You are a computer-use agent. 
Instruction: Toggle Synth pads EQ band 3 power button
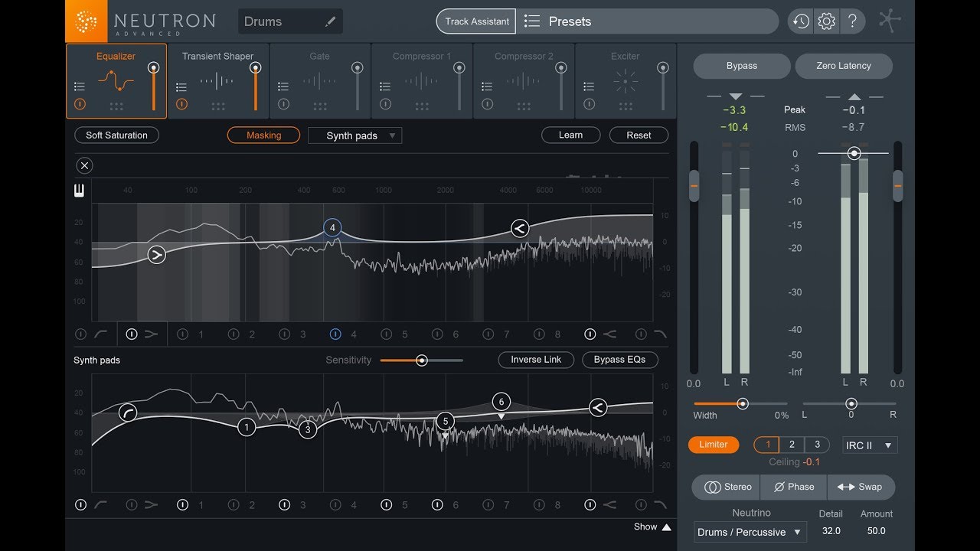tap(284, 504)
